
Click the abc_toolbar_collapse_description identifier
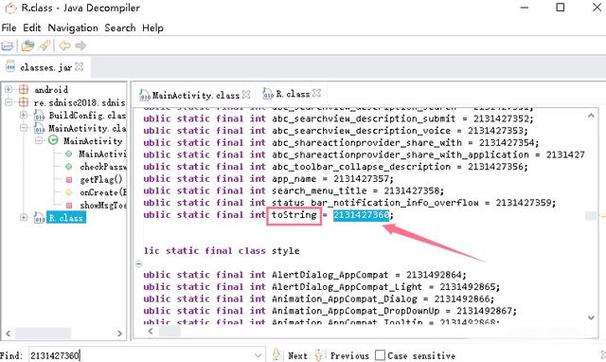point(361,167)
